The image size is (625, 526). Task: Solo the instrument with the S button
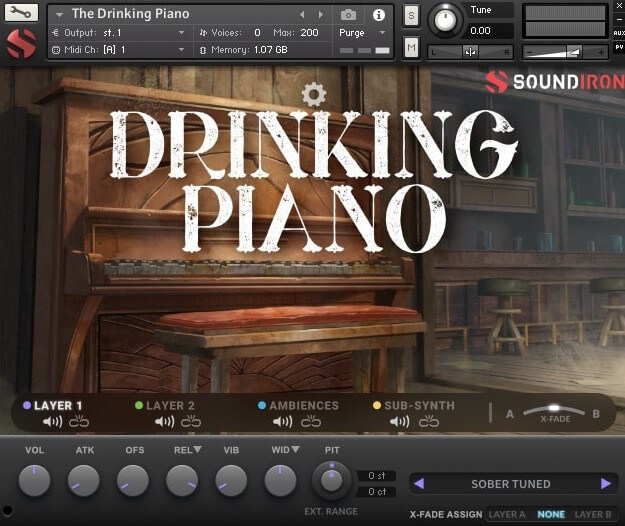click(411, 16)
